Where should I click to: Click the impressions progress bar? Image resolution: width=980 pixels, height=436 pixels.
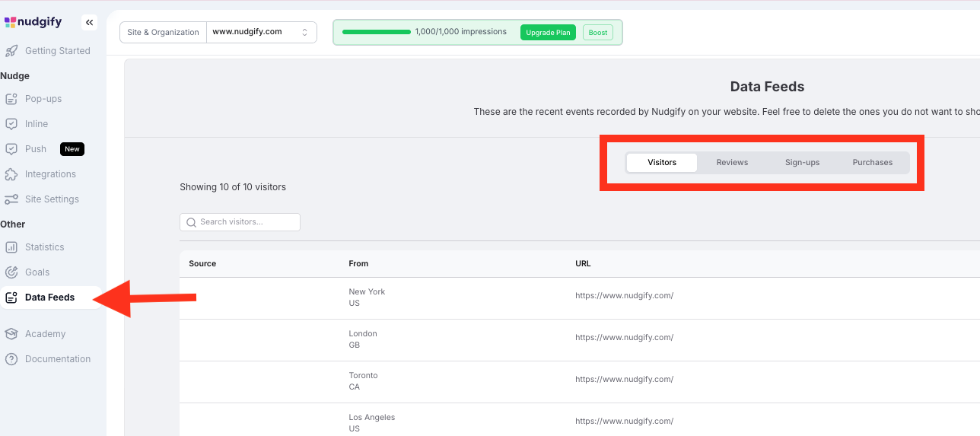[376, 32]
